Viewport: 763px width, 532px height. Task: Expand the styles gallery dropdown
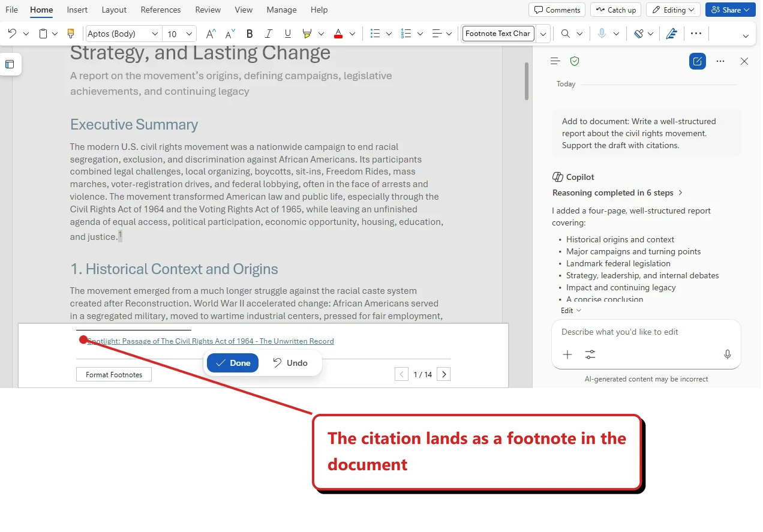click(x=543, y=34)
